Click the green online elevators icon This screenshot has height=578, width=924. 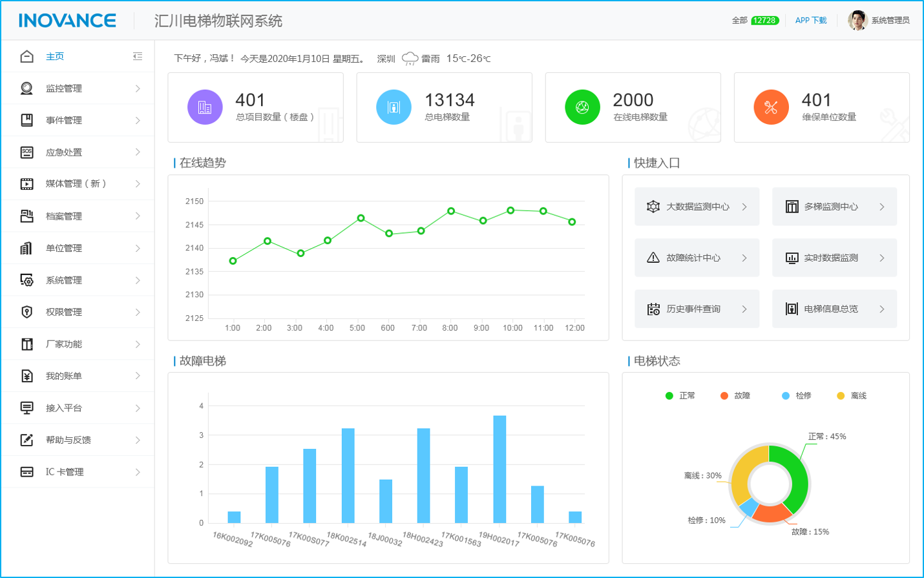(x=582, y=107)
